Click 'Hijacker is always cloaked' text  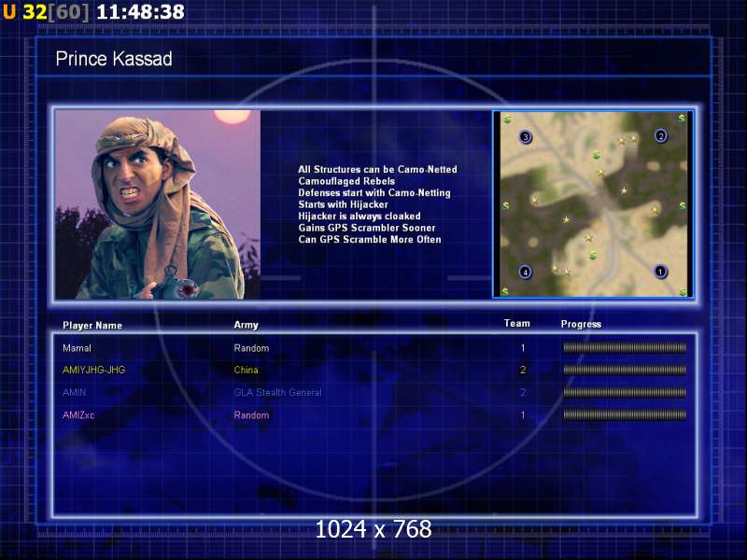click(x=359, y=217)
